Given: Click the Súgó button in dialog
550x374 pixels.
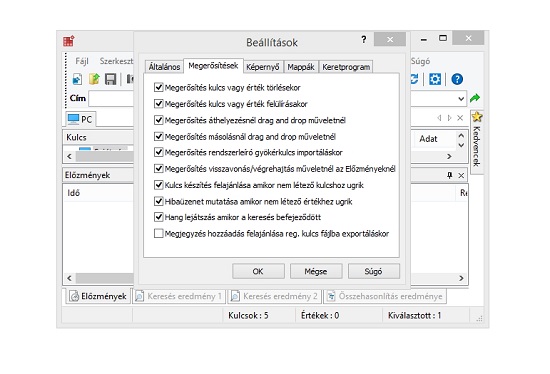Looking at the screenshot, I should point(374,271).
